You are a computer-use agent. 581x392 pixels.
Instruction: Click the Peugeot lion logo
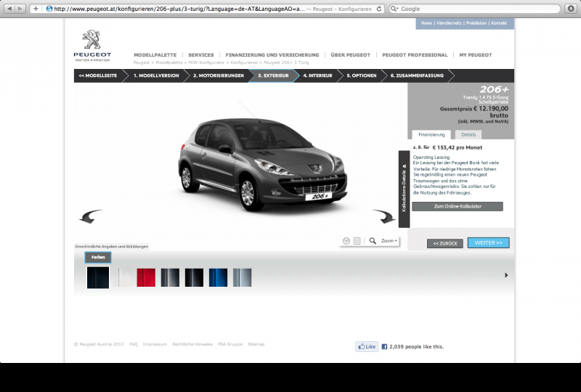[x=92, y=45]
